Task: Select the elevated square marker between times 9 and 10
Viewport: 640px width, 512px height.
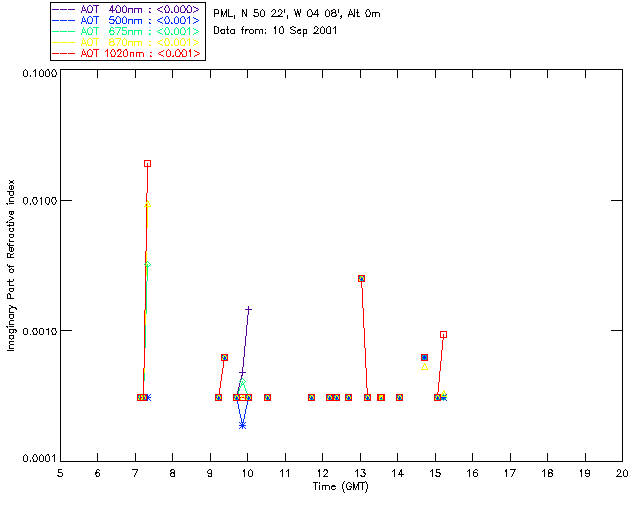Action: pos(224,358)
